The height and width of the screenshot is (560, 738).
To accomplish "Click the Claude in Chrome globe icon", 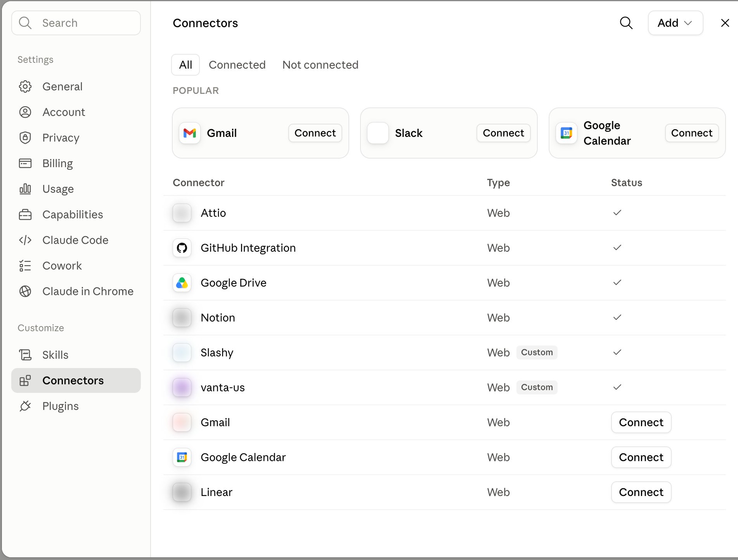I will [25, 291].
